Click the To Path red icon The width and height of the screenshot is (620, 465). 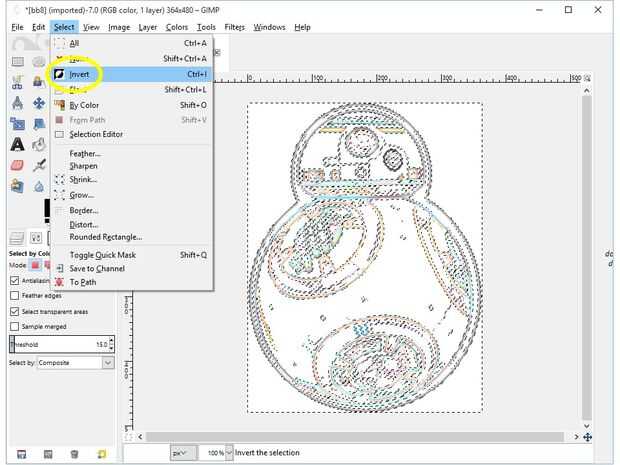point(59,282)
